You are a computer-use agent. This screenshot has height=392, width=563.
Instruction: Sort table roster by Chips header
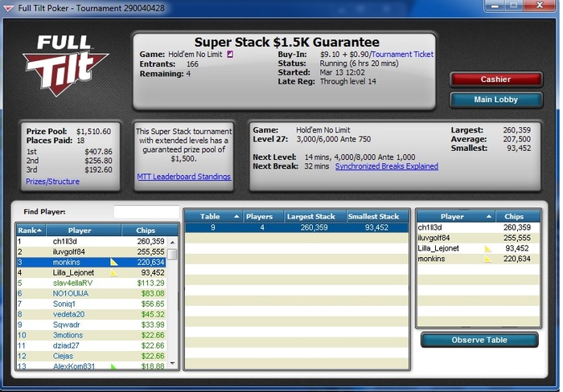(x=518, y=217)
